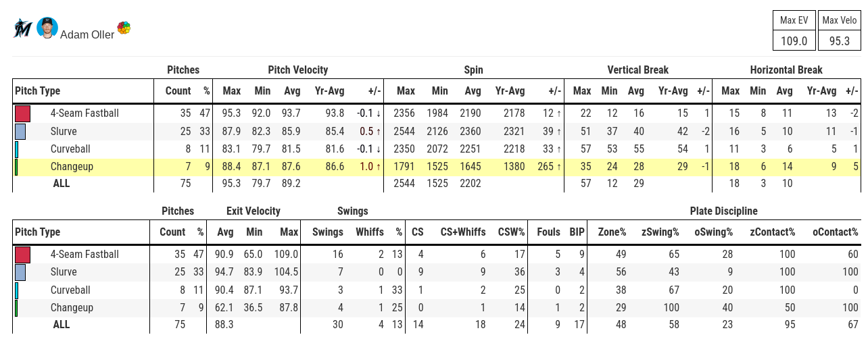
Task: Click the Miami Marlins team logo
Action: [x=22, y=28]
